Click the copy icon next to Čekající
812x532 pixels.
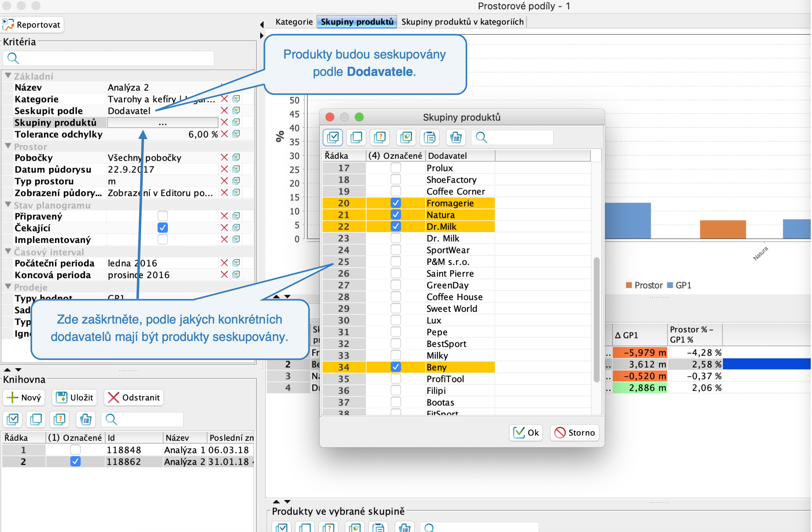coord(236,227)
